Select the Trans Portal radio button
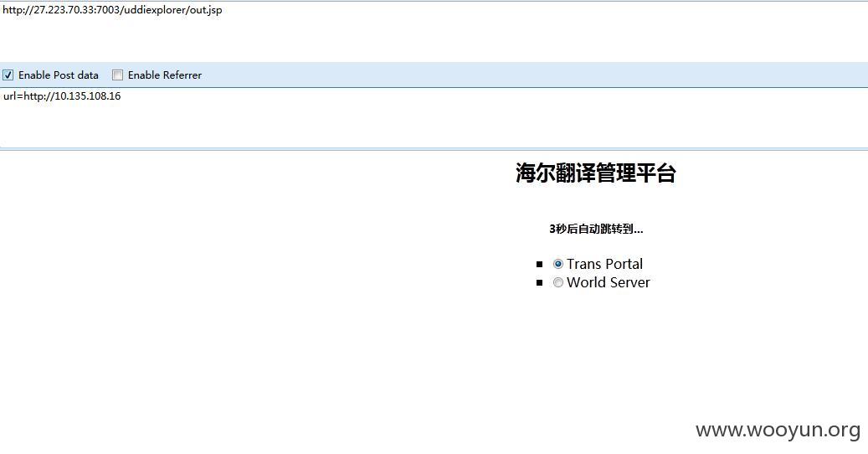 (x=558, y=264)
